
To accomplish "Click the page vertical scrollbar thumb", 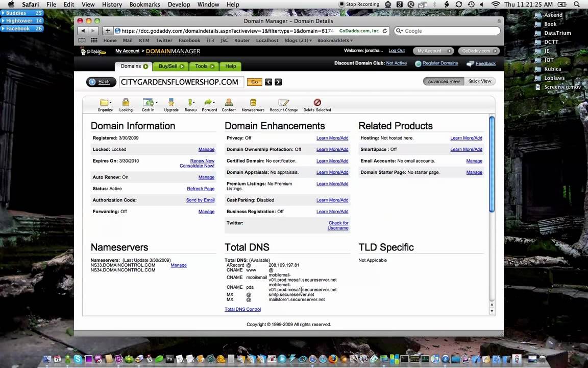I will [492, 164].
